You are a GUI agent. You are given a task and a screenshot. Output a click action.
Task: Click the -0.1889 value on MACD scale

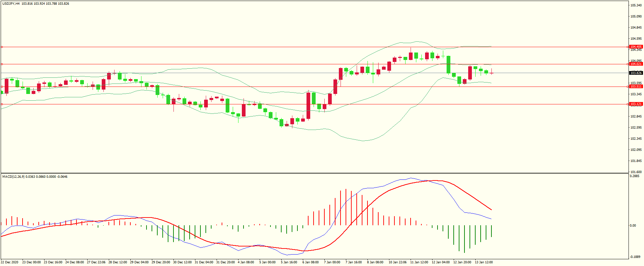point(635,257)
